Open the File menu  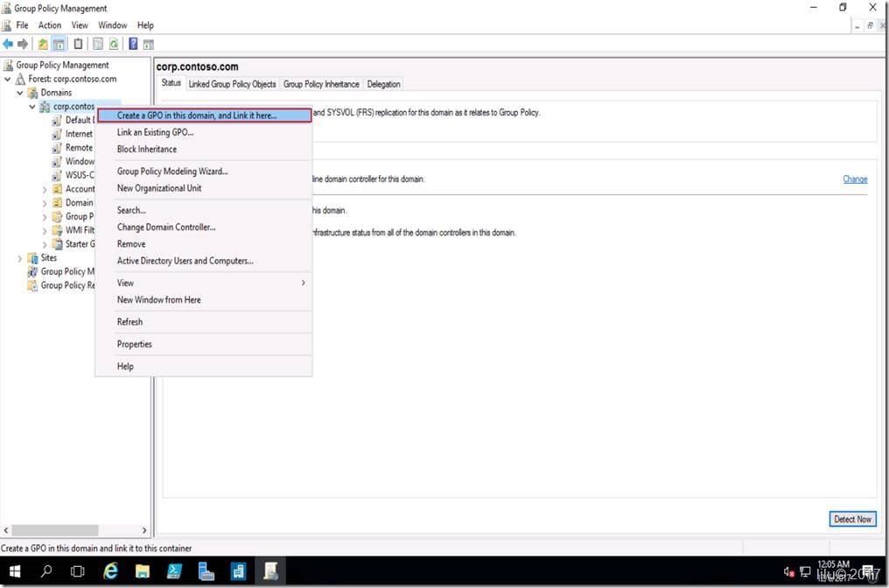pos(22,25)
